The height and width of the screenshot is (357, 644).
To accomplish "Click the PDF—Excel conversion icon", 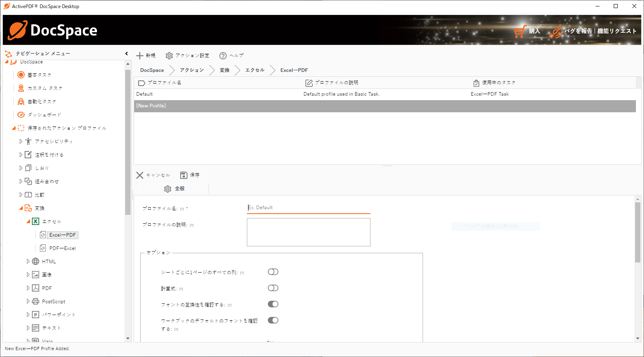I will point(43,248).
